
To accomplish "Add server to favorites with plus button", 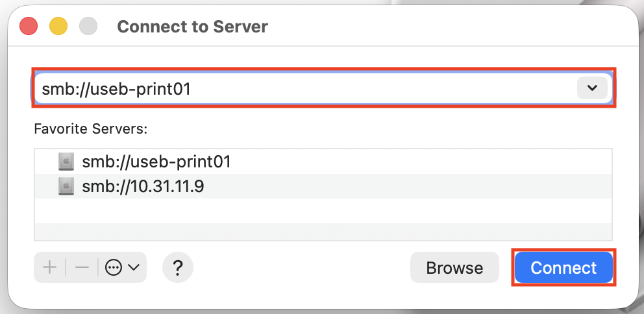I will (49, 267).
